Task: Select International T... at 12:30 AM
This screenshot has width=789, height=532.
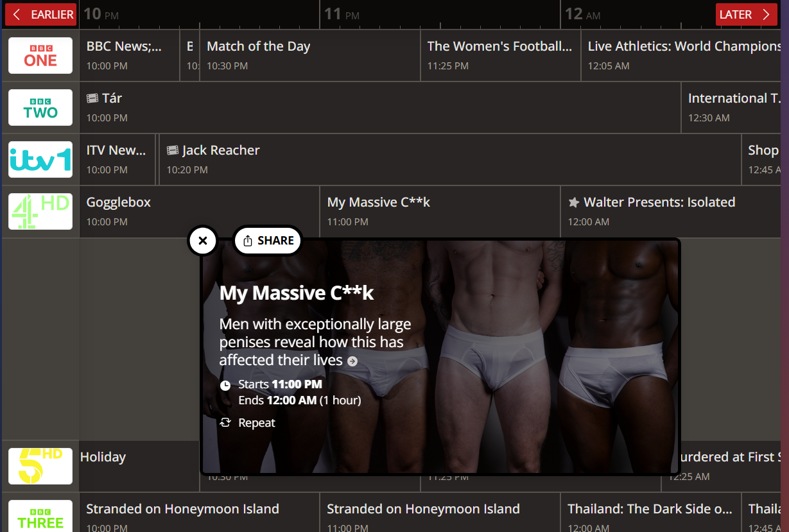Action: 731,107
